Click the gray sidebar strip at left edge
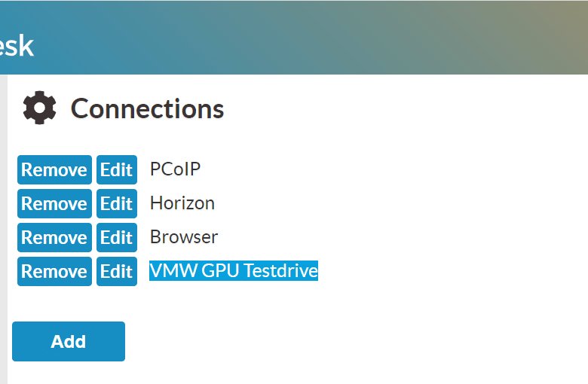Image resolution: width=588 pixels, height=384 pixels. [3, 230]
